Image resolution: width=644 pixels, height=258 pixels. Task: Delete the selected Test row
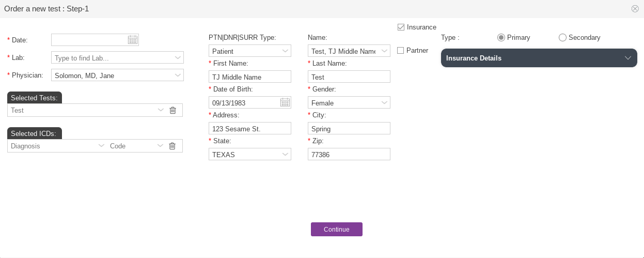[172, 110]
